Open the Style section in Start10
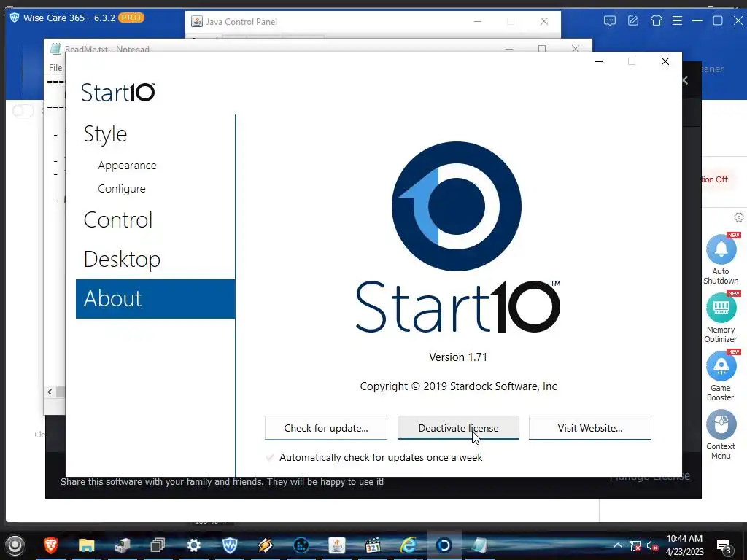747x560 pixels. point(105,134)
